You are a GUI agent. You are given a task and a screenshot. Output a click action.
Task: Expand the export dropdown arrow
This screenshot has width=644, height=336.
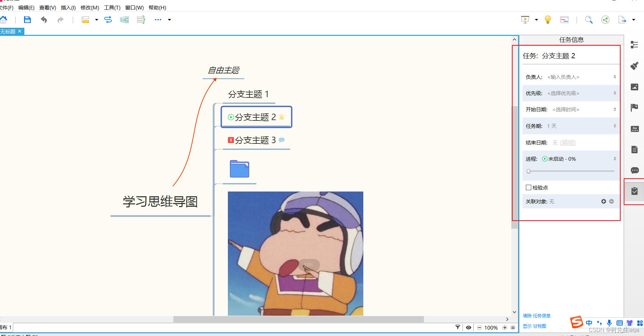coord(634,20)
